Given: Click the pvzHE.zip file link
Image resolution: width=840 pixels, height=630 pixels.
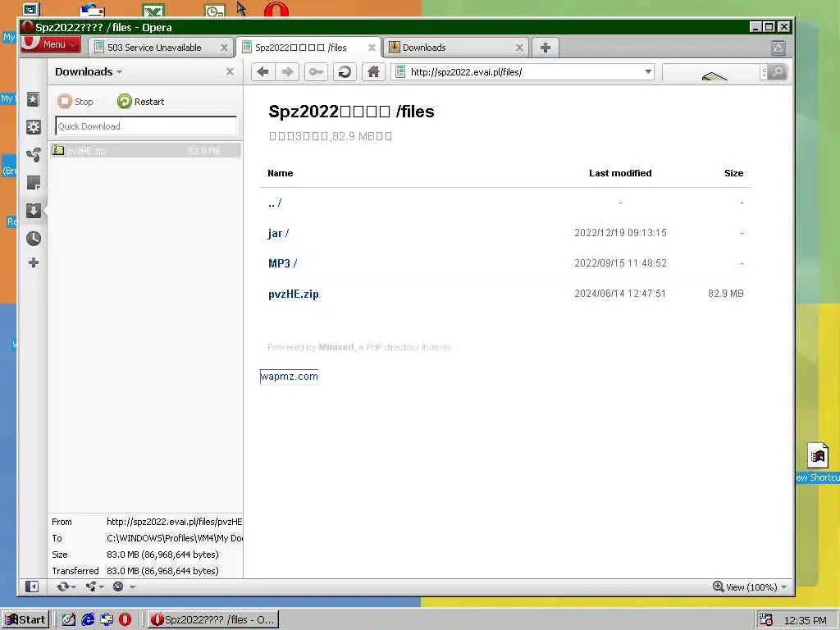Looking at the screenshot, I should tap(294, 294).
